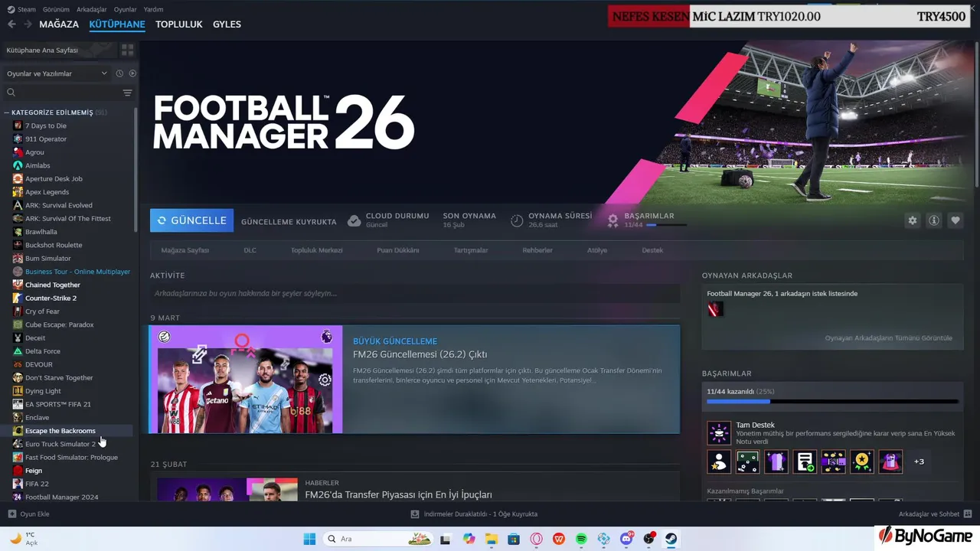The width and height of the screenshot is (980, 551).
Task: Open the DLC link
Action: point(250,250)
